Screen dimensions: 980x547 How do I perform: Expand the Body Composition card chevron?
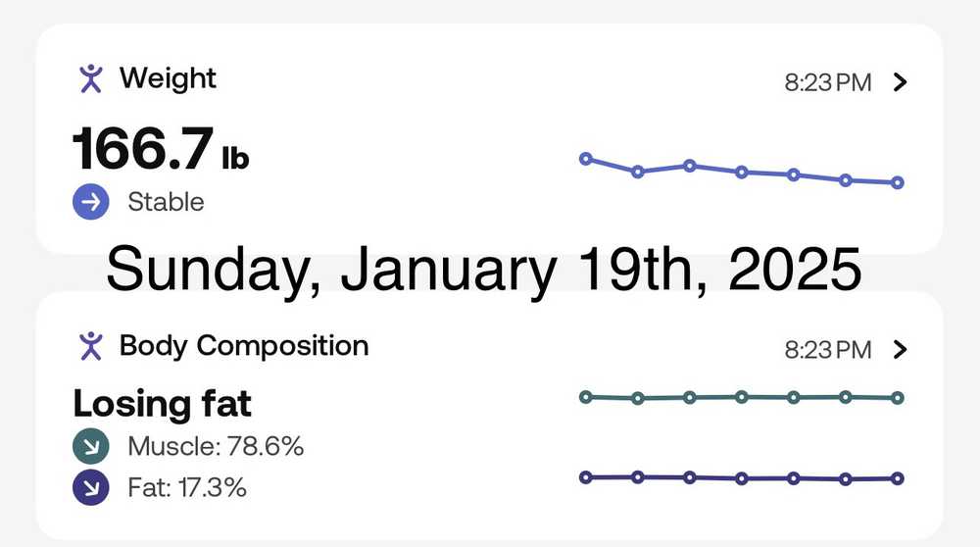902,349
